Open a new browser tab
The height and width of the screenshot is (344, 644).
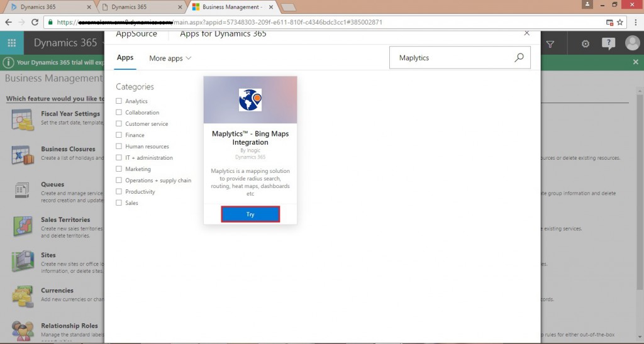point(288,7)
